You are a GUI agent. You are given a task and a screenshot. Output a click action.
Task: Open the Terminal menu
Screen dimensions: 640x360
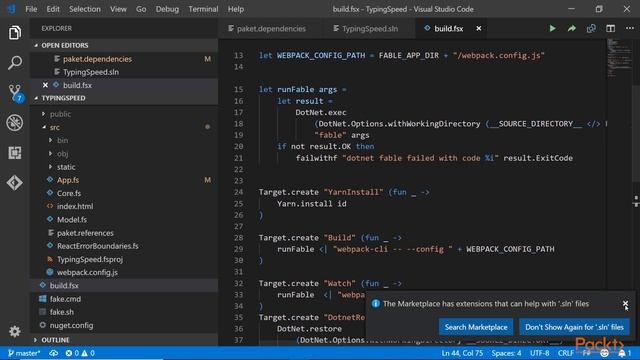point(203,9)
